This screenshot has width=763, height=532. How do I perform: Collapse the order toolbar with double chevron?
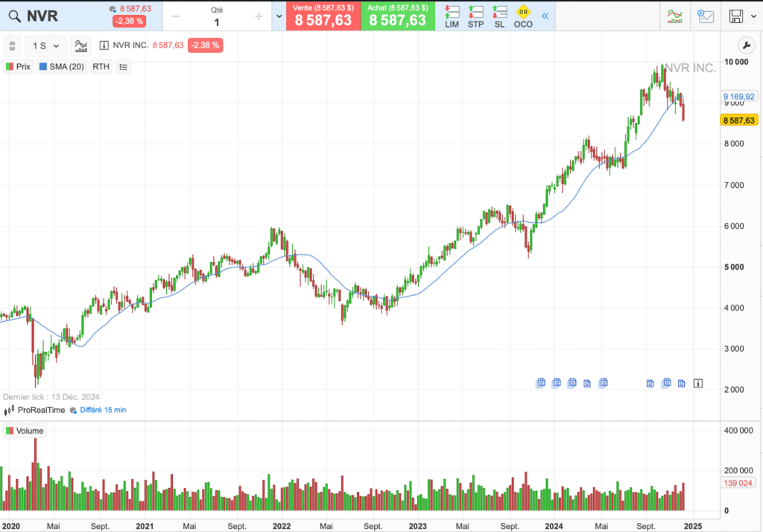click(545, 16)
